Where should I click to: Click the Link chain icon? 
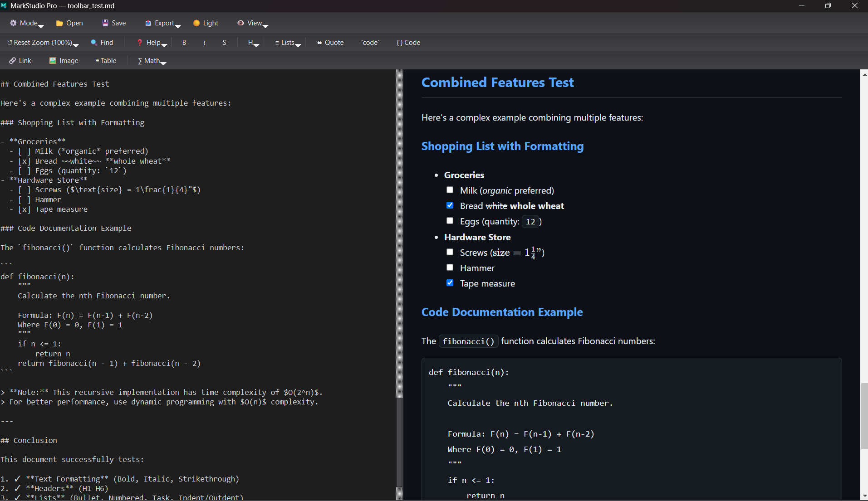13,61
